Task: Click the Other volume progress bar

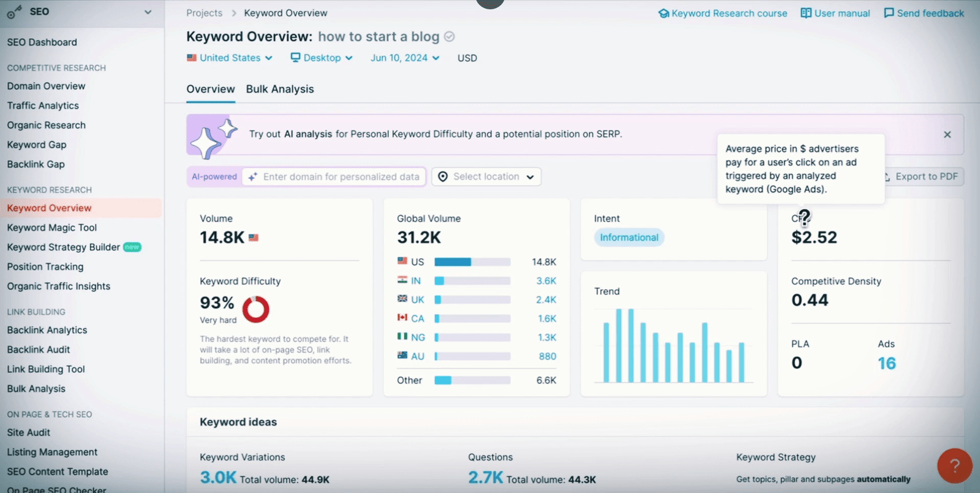Action: tap(472, 380)
